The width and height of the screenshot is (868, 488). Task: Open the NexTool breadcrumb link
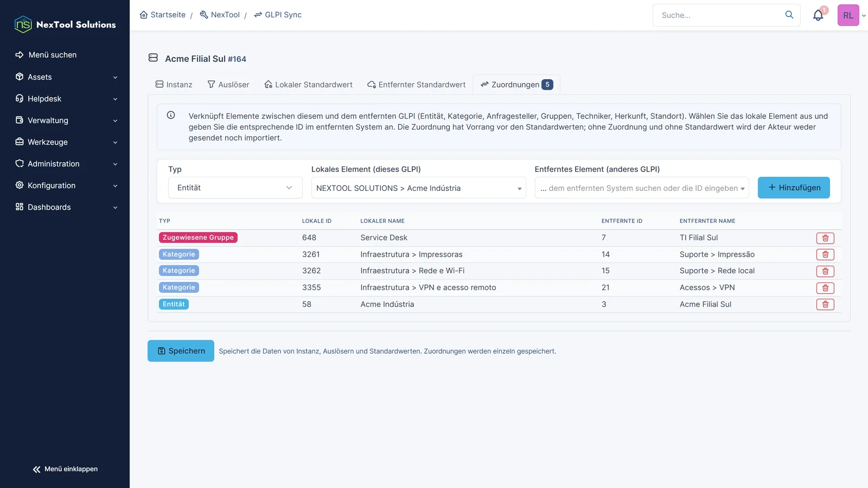click(x=220, y=15)
